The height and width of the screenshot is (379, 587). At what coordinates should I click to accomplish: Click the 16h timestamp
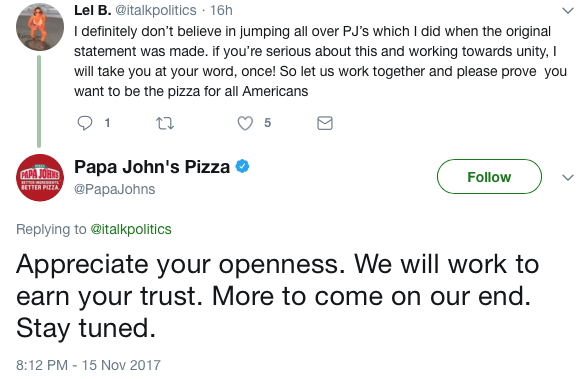pyautogui.click(x=221, y=10)
